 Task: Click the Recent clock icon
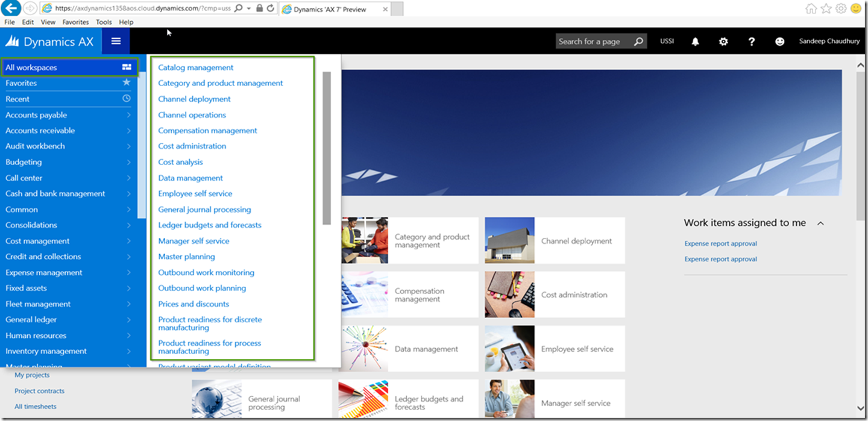click(x=127, y=98)
